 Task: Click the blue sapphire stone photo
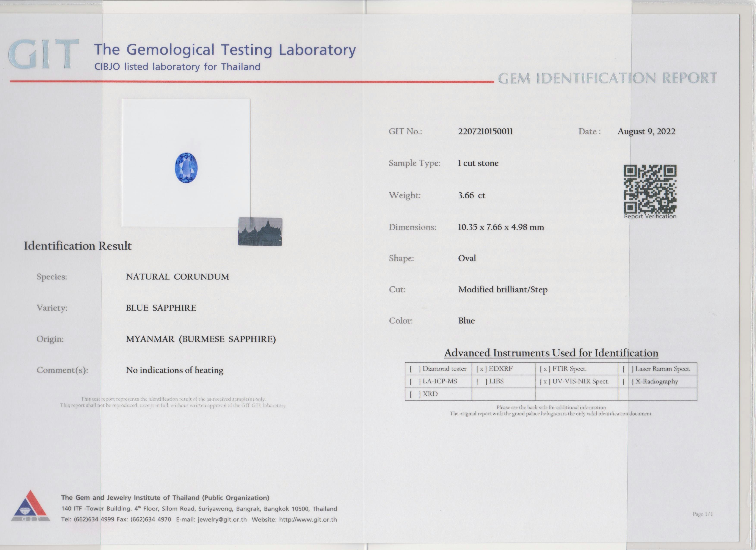point(186,168)
